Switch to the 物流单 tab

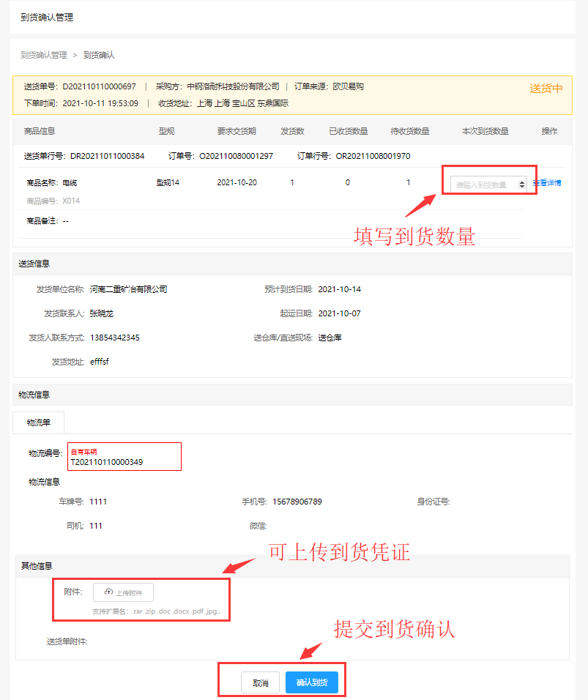[37, 422]
